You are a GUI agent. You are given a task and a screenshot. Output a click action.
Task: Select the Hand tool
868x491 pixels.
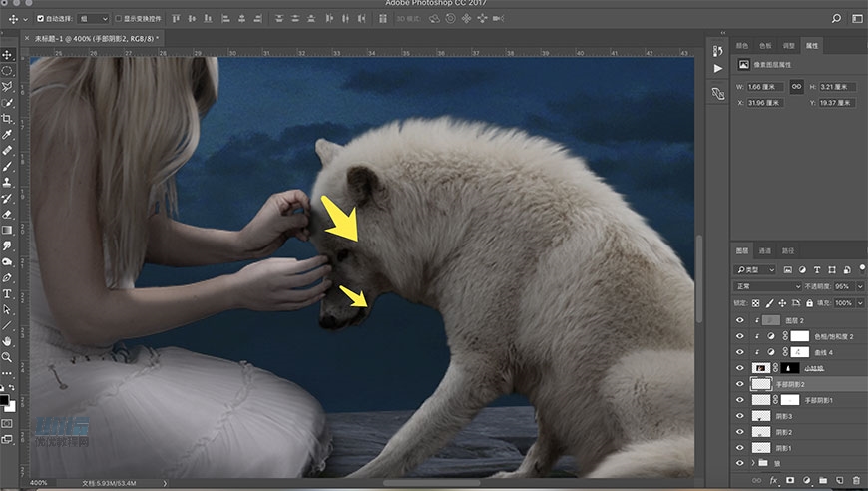tap(7, 342)
